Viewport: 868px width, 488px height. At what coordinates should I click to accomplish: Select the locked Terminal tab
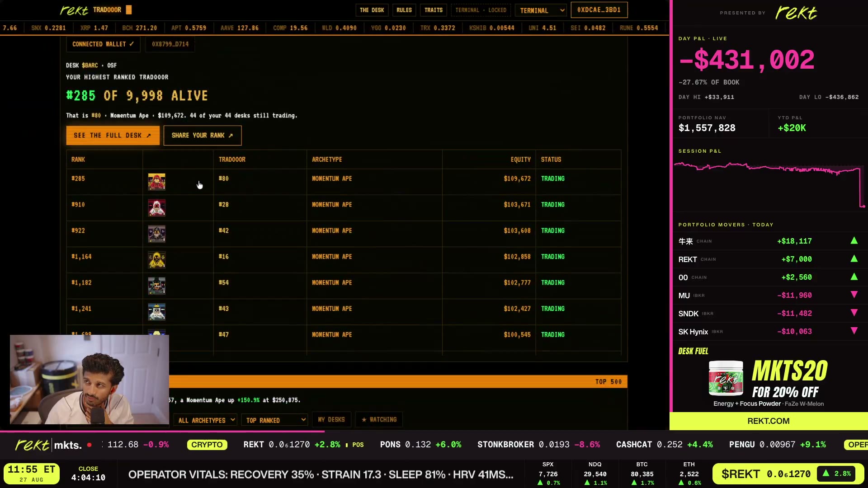481,10
